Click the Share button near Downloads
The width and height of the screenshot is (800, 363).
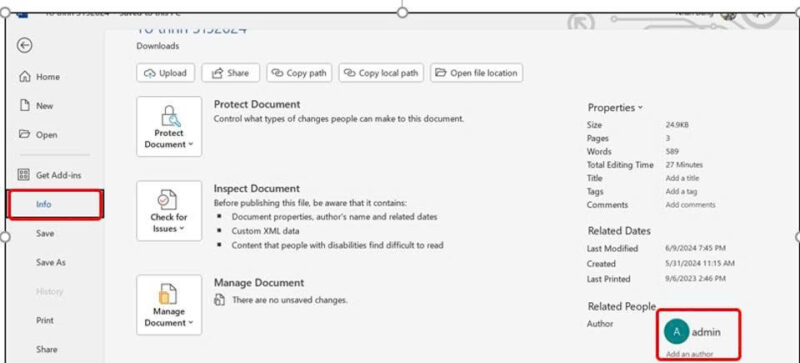point(231,73)
